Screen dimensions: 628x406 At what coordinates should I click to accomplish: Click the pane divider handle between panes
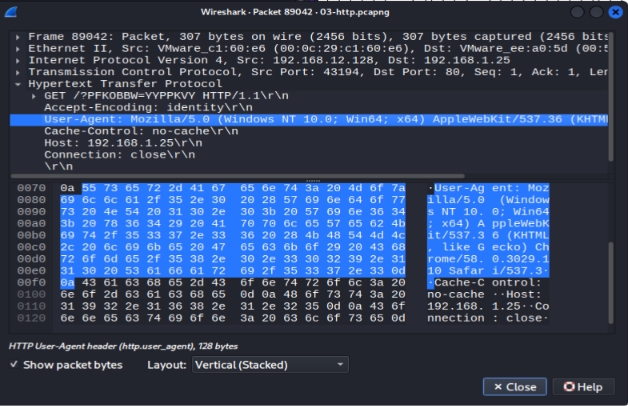coord(313,181)
